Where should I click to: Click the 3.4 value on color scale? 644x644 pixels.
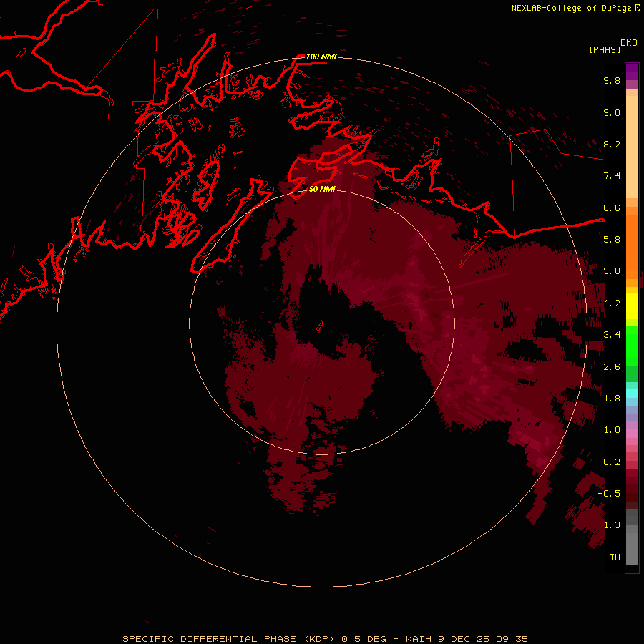click(612, 335)
